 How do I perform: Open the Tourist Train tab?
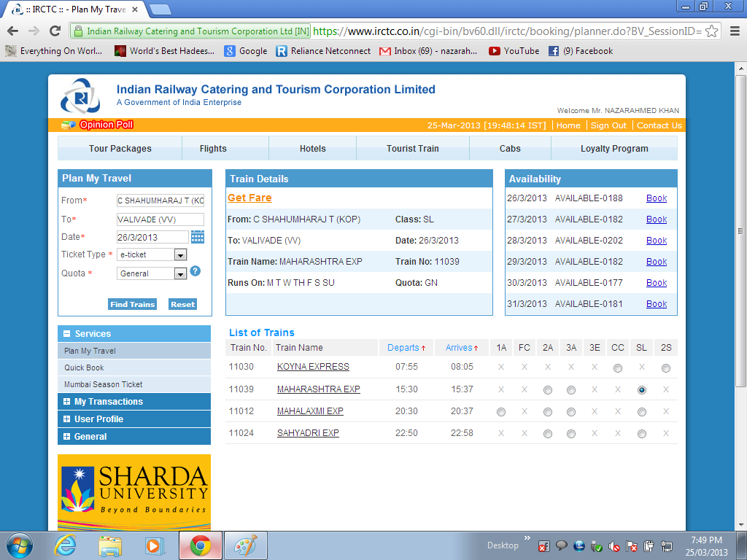pyautogui.click(x=413, y=147)
